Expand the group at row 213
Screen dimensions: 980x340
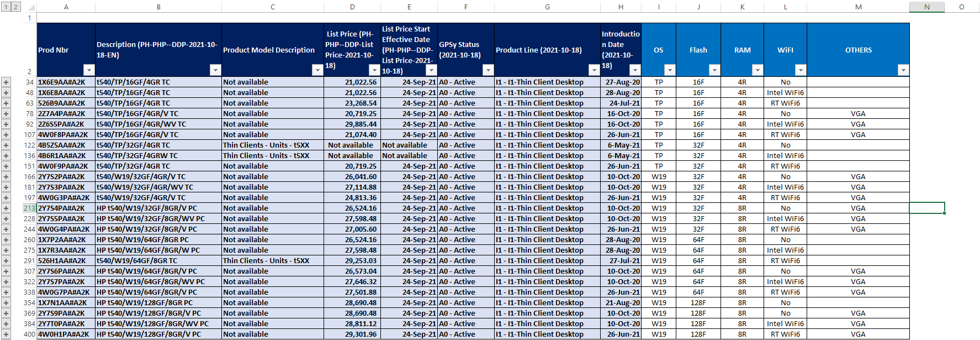click(6, 208)
